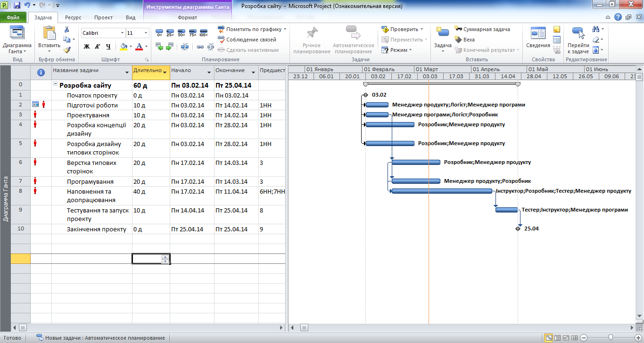The width and height of the screenshot is (644, 343).
Task: Open the Пометить по графику dropdown
Action: pos(253,29)
